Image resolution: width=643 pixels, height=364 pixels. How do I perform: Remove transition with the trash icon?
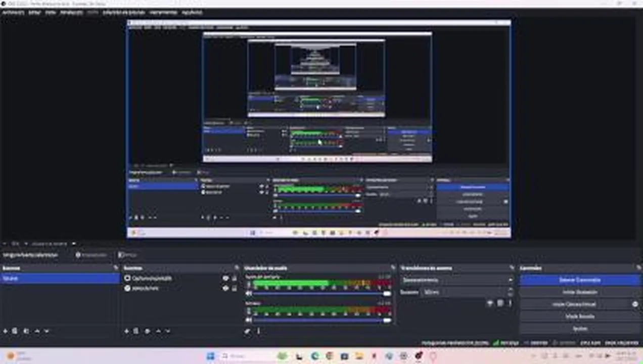(500, 303)
